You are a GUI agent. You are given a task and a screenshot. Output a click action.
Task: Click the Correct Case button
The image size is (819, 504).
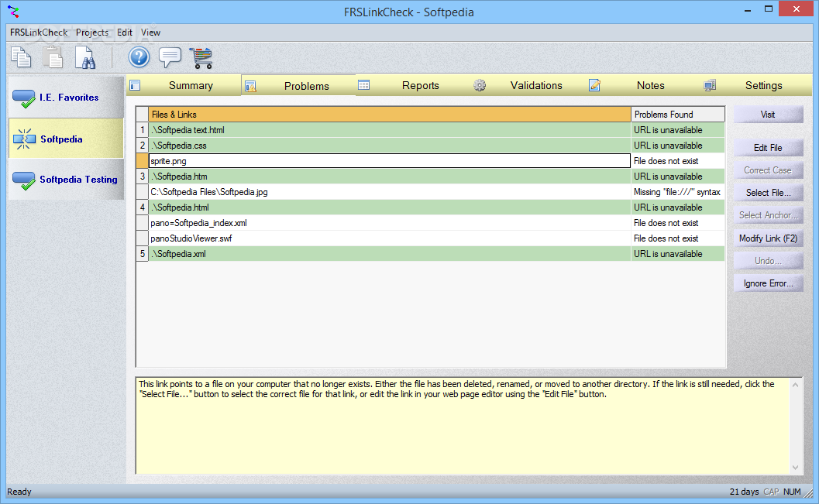[x=768, y=170]
